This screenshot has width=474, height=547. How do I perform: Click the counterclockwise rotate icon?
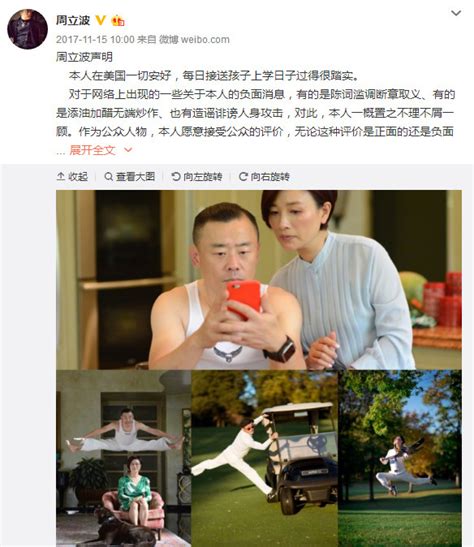pos(176,177)
